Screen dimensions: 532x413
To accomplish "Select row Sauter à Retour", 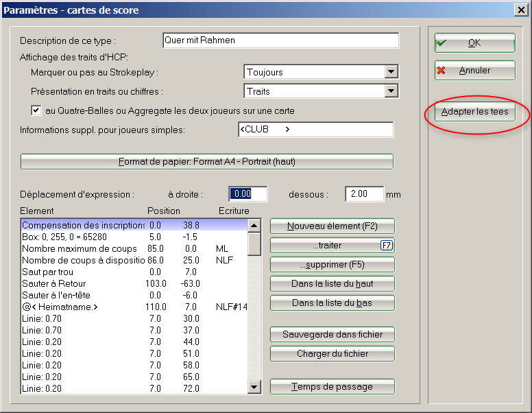I will coord(134,283).
